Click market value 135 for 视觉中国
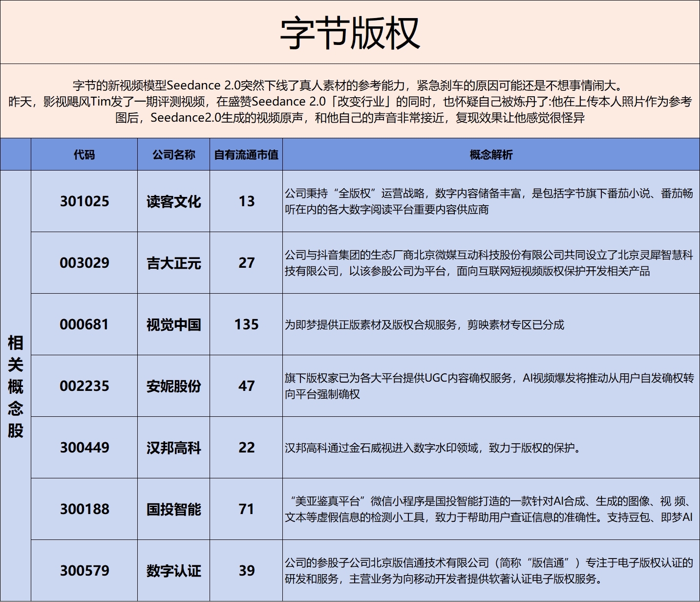 coord(246,324)
